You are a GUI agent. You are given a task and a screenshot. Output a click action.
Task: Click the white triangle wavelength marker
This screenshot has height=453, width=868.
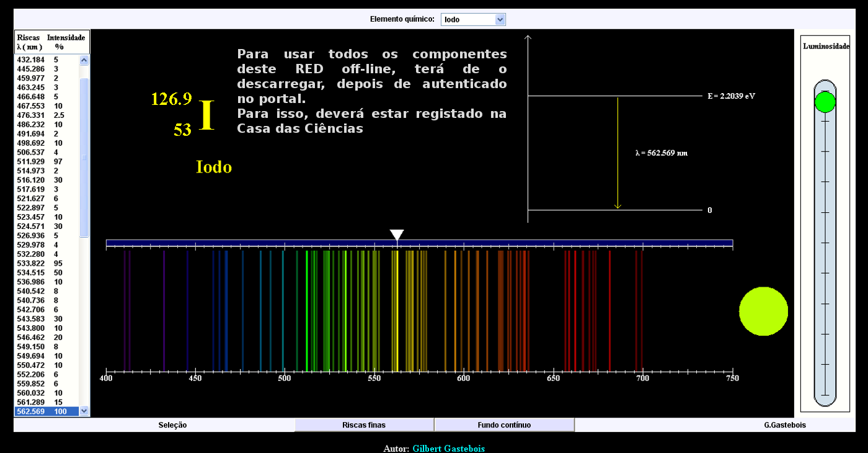point(397,235)
